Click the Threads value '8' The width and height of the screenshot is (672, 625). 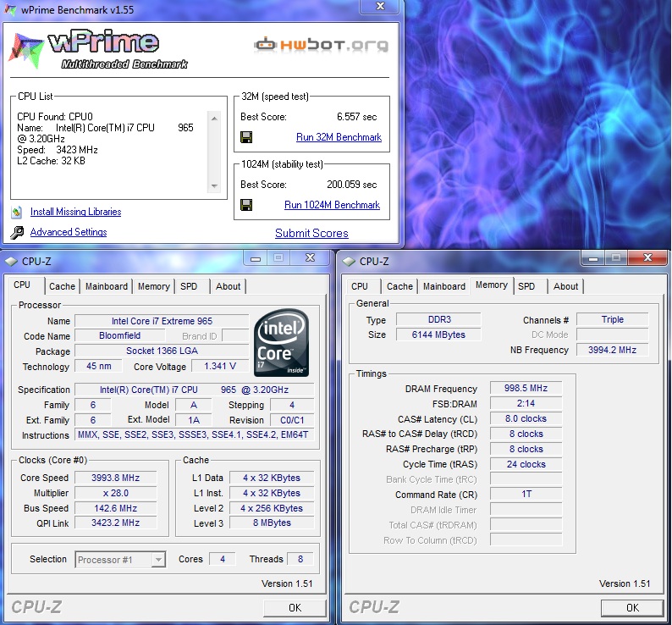click(300, 560)
